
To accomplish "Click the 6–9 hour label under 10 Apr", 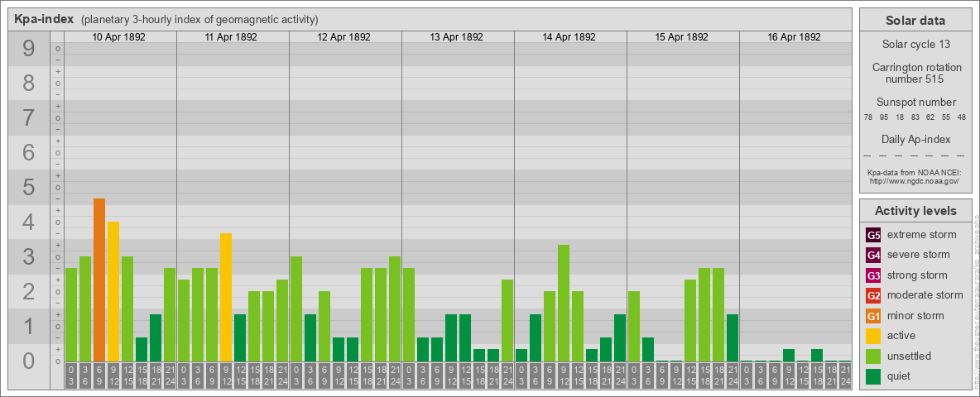I will [x=99, y=376].
